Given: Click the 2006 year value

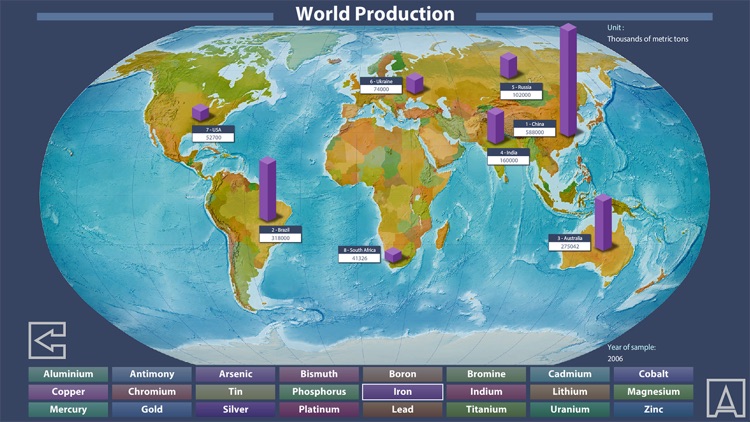Looking at the screenshot, I should point(615,359).
